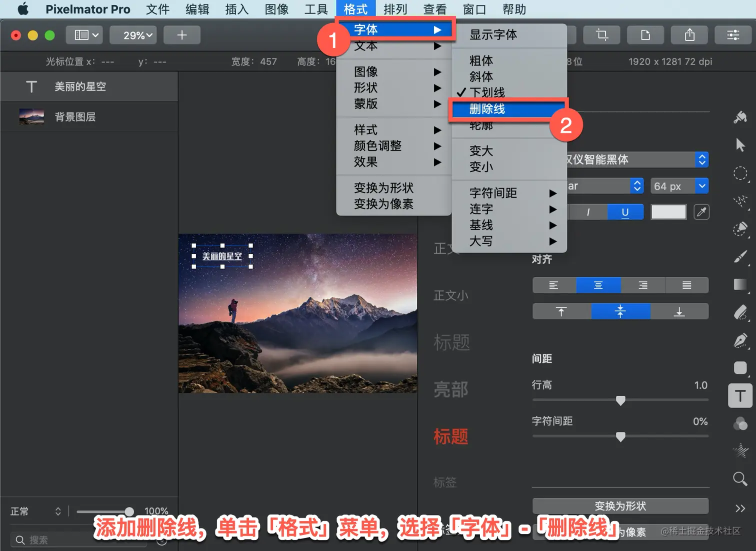
Task: Click the Share toolbar icon
Action: tap(689, 35)
